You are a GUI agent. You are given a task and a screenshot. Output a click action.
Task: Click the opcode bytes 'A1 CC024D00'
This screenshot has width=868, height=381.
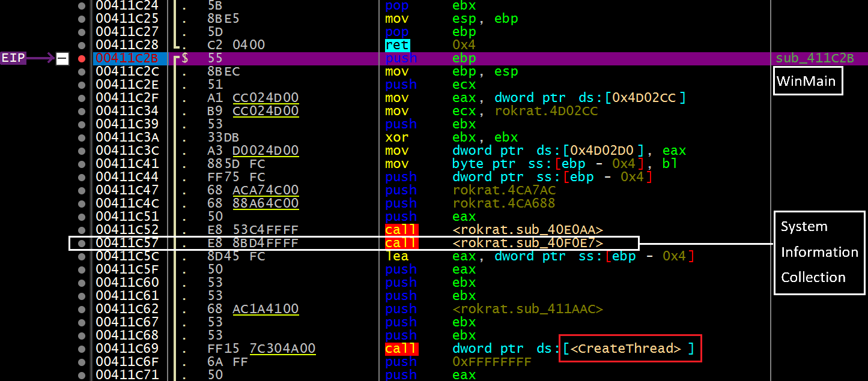(253, 98)
